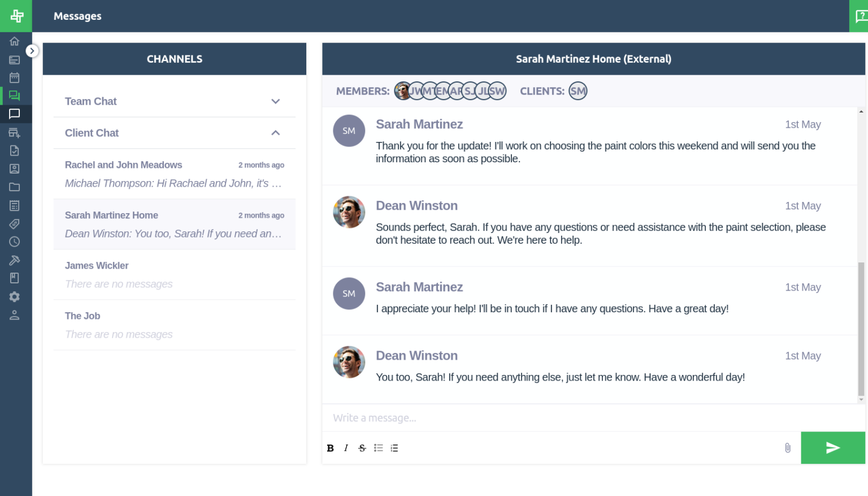The height and width of the screenshot is (496, 868).
Task: Click "Michael Thompson: Hi Rachael" preview text
Action: pos(173,183)
